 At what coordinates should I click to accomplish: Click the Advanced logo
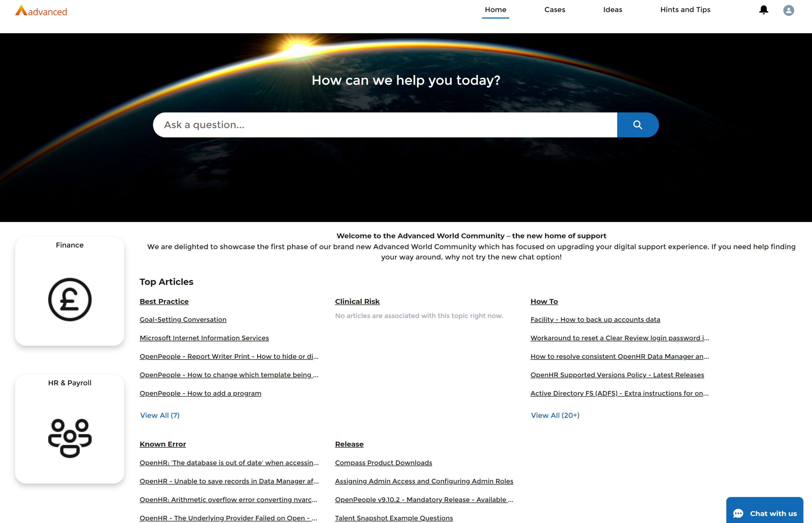[41, 11]
